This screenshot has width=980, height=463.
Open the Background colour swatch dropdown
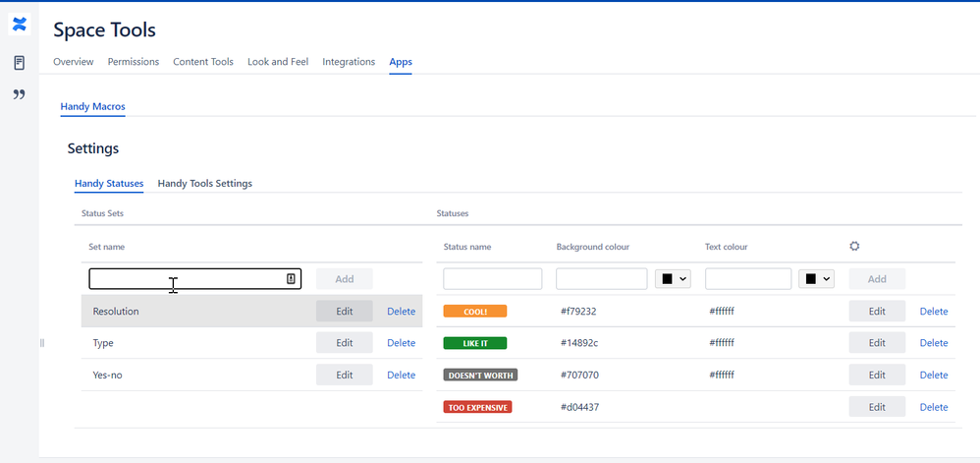(x=673, y=279)
